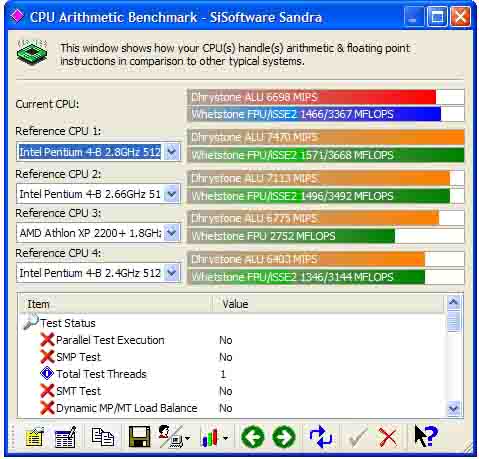Click the list scrollbar up arrow
Screen dimensions: 479x459
click(x=454, y=303)
